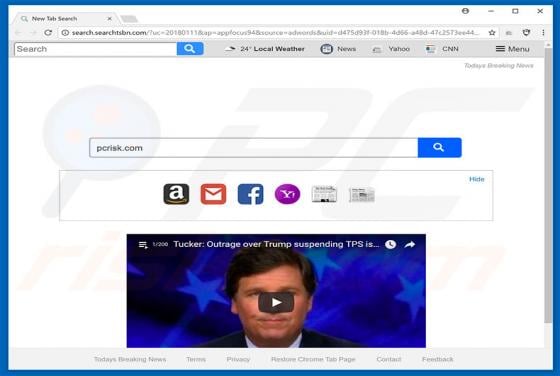Hide the shortcut icons panel

click(477, 179)
